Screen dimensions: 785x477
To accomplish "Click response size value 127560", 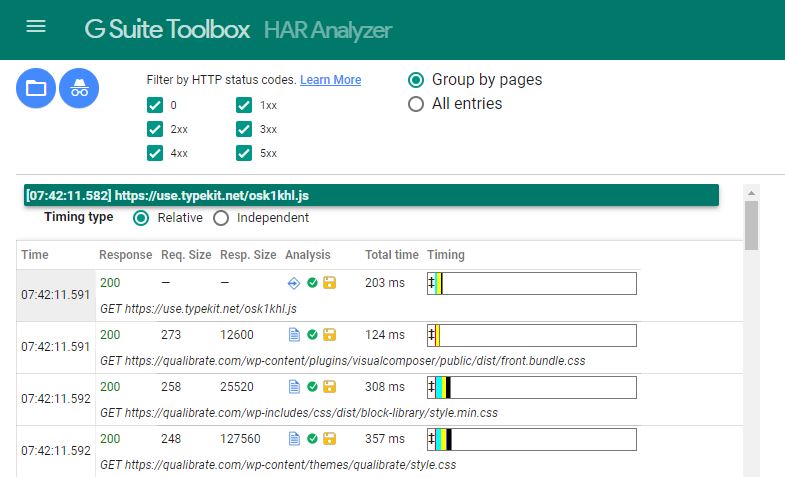I will pos(240,439).
